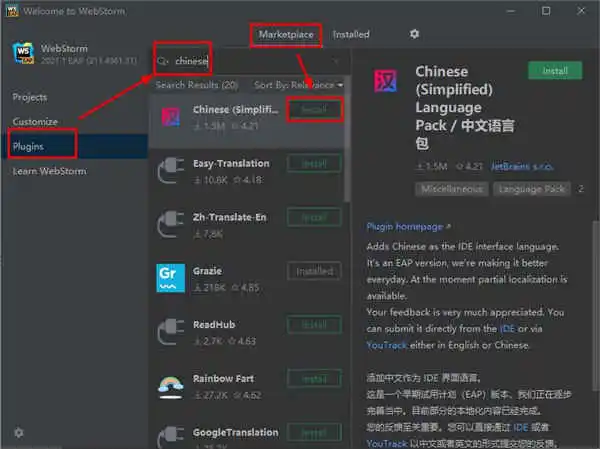Switch to the Marketplace tab
The height and width of the screenshot is (449, 600).
pyautogui.click(x=286, y=34)
